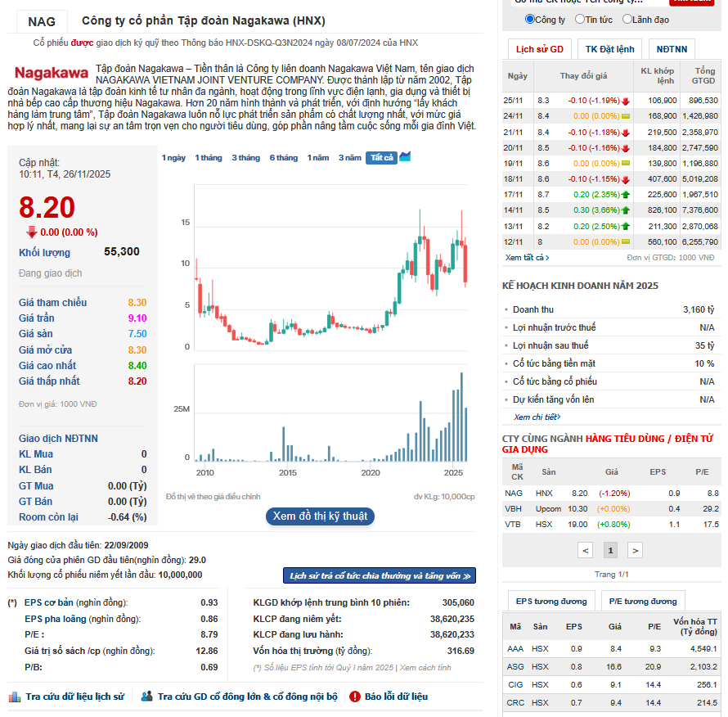Select the Lãnh đạo radio button
The image size is (728, 717).
pos(627,19)
